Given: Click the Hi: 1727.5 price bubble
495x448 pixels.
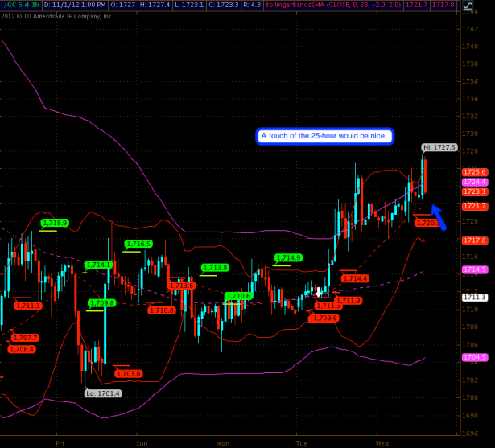Looking at the screenshot, I should [439, 148].
